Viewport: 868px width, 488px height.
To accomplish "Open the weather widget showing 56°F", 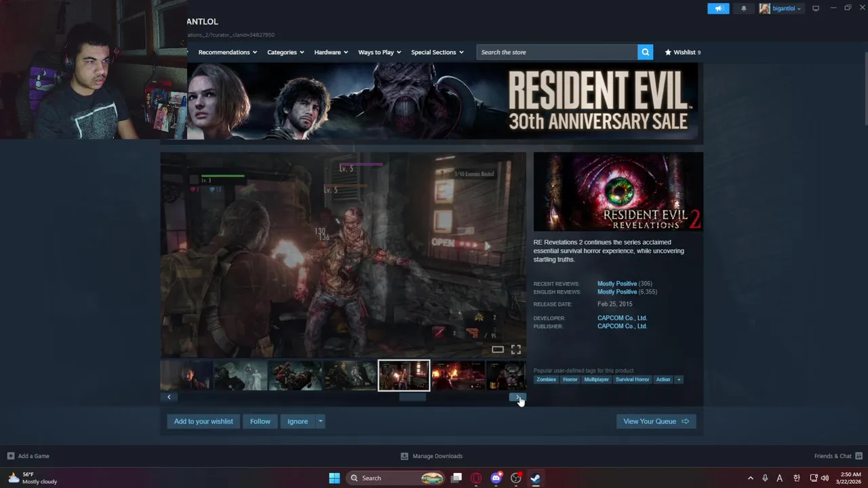I will [32, 479].
